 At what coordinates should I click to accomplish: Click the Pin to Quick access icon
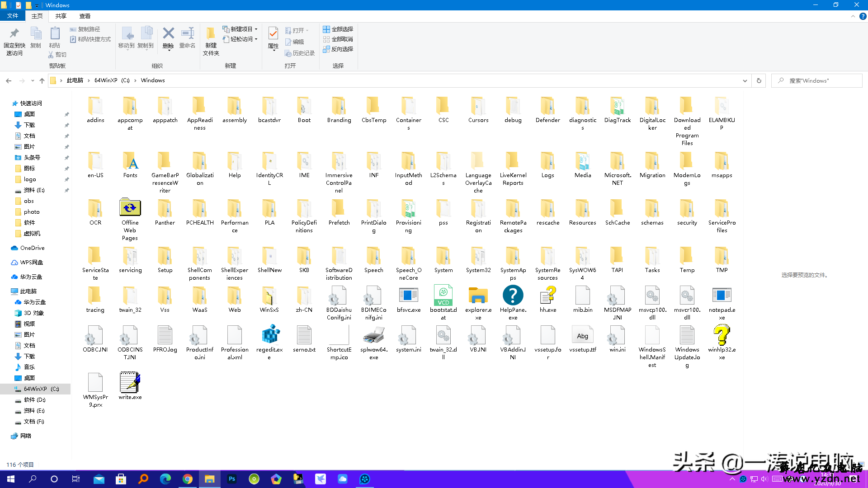(14, 33)
